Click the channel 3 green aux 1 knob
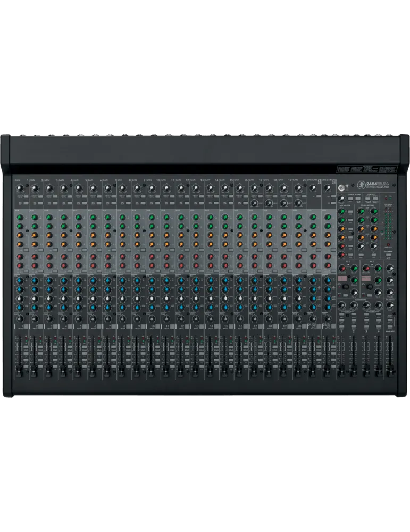This screenshot has height=532, width=410. point(49,217)
